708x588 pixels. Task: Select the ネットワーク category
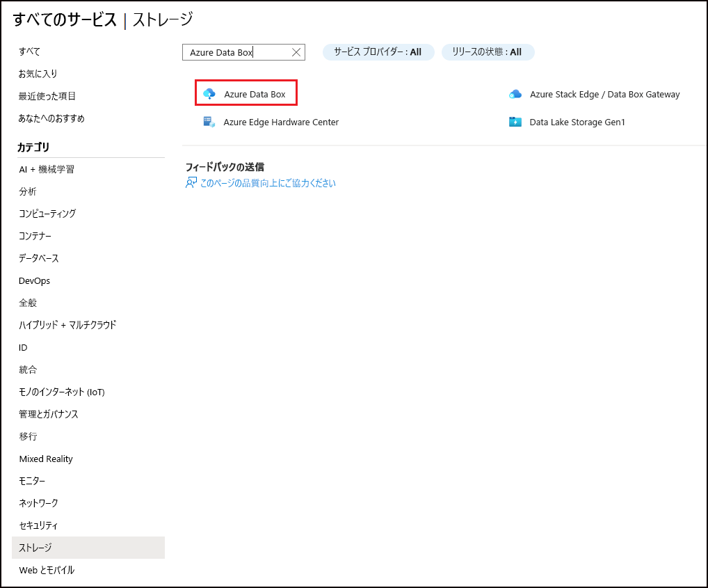(38, 503)
